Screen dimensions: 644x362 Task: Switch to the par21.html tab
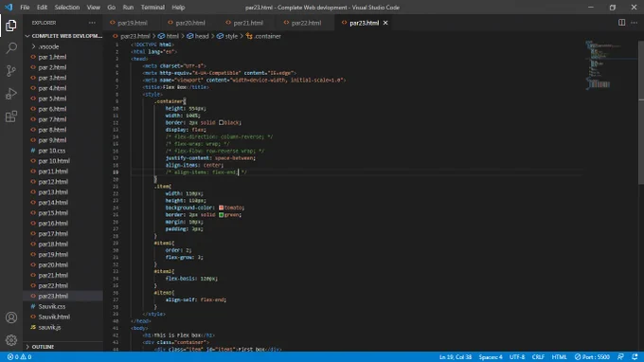[248, 23]
